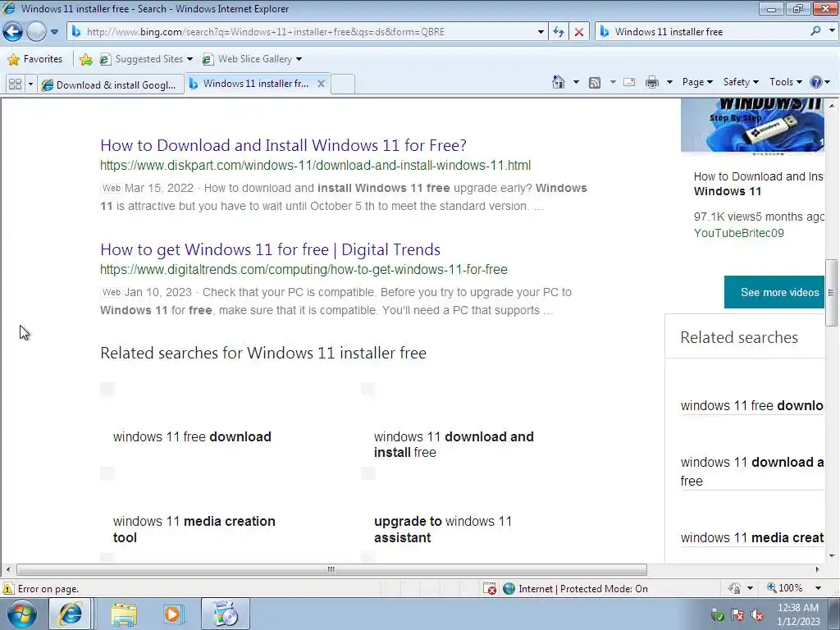Expand the address bar autocomplete dropdown
840x630 pixels.
tap(541, 32)
